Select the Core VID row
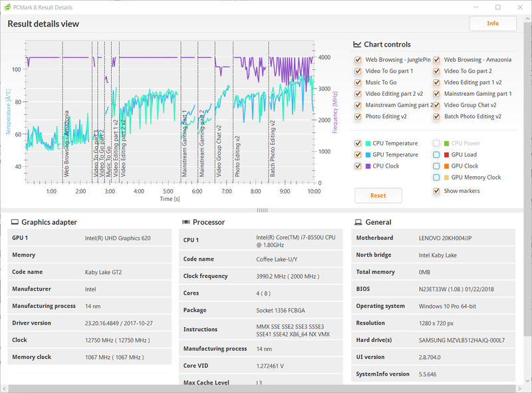 point(261,366)
